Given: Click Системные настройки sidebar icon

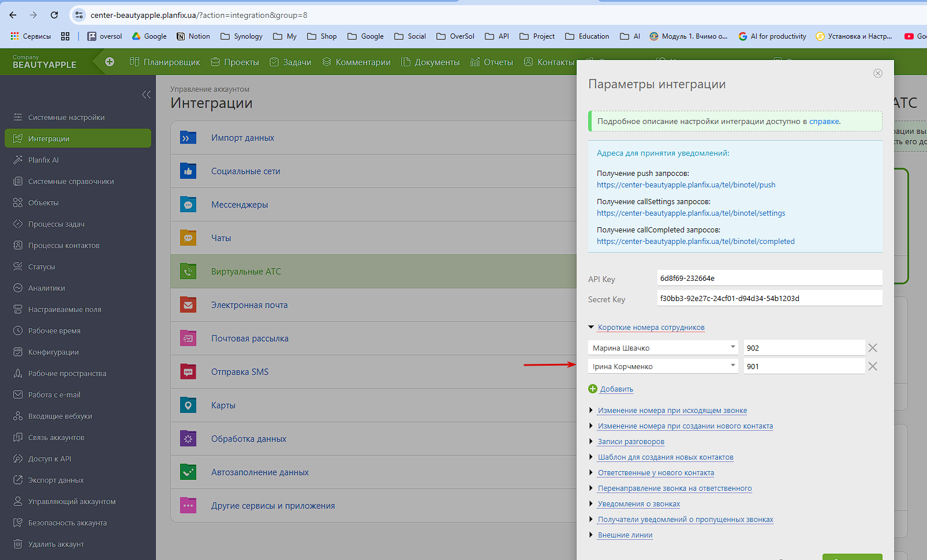Looking at the screenshot, I should (x=18, y=117).
